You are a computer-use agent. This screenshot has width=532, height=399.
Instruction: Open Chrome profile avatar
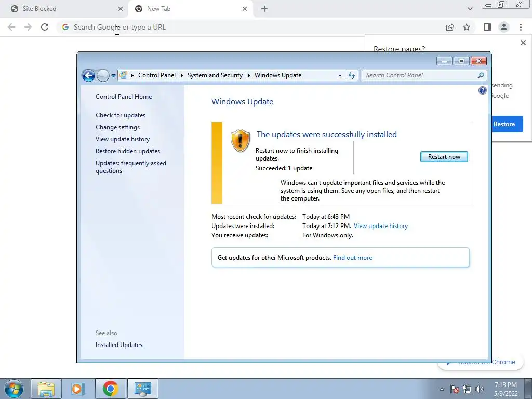(x=504, y=27)
